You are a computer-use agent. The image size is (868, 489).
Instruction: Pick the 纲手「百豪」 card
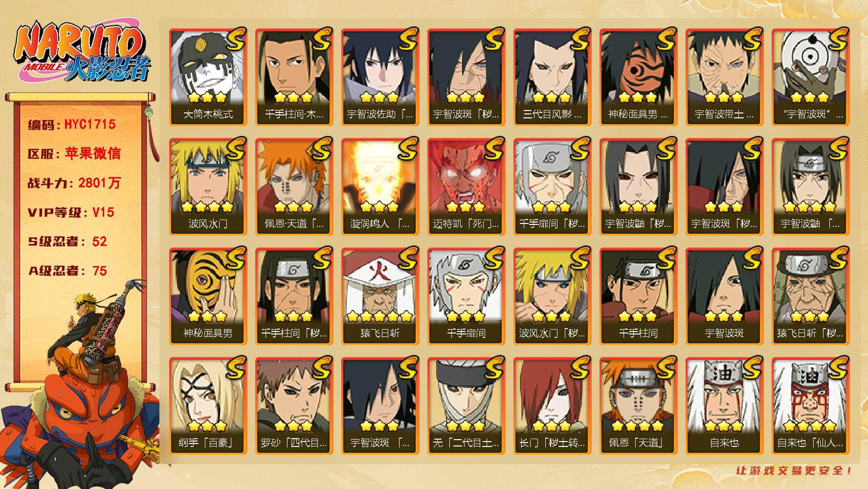click(208, 406)
